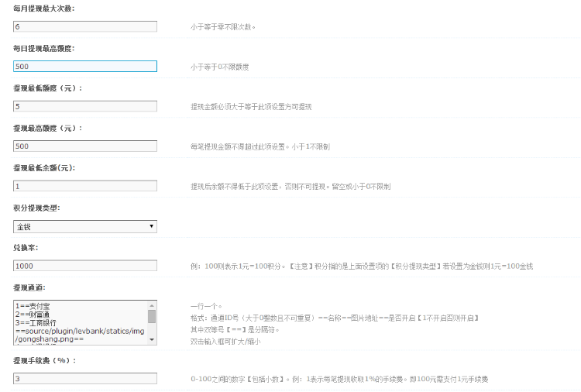The image size is (581, 392).
Task: Click the 小于等于零不限次数 hint text
Action: point(222,27)
